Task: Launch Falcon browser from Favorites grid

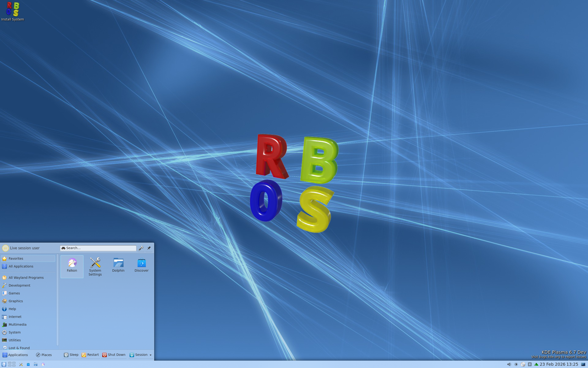Action: pyautogui.click(x=72, y=266)
